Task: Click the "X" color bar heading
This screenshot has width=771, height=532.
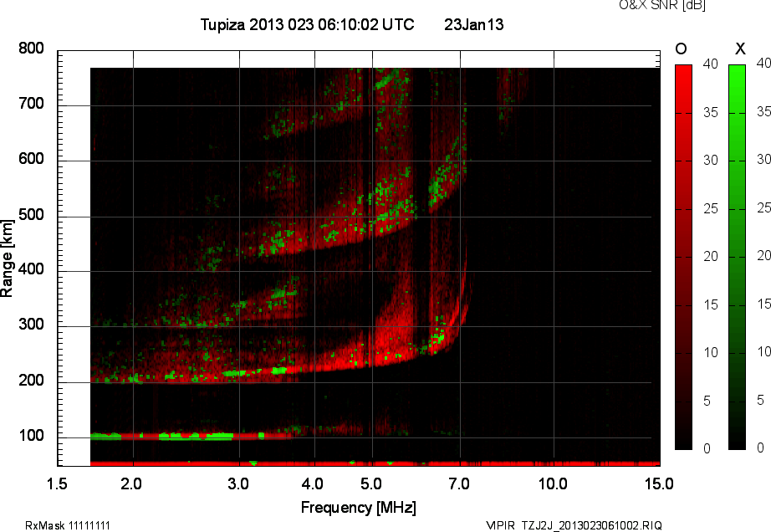Action: point(740,49)
